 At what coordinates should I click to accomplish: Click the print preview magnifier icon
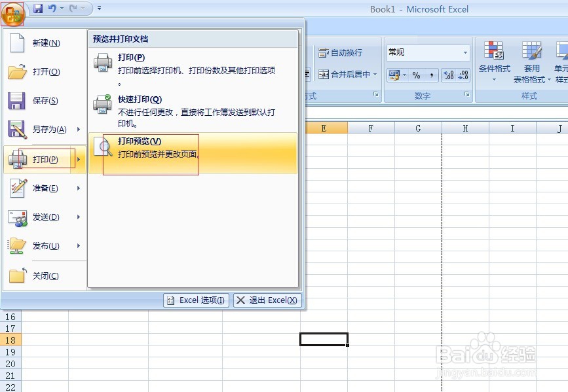pos(103,147)
